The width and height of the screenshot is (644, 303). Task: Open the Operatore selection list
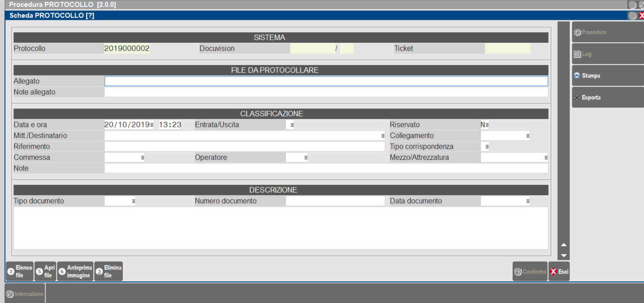click(306, 157)
